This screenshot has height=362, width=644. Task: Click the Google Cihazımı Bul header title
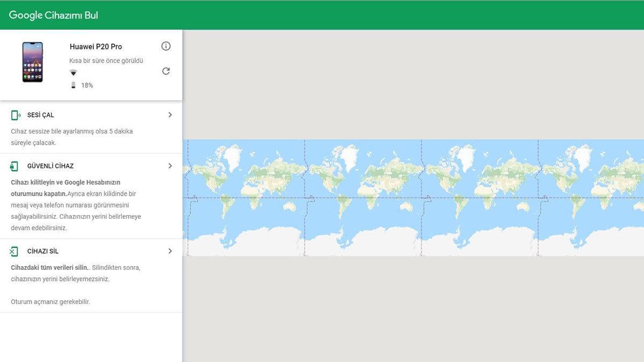pyautogui.click(x=54, y=15)
